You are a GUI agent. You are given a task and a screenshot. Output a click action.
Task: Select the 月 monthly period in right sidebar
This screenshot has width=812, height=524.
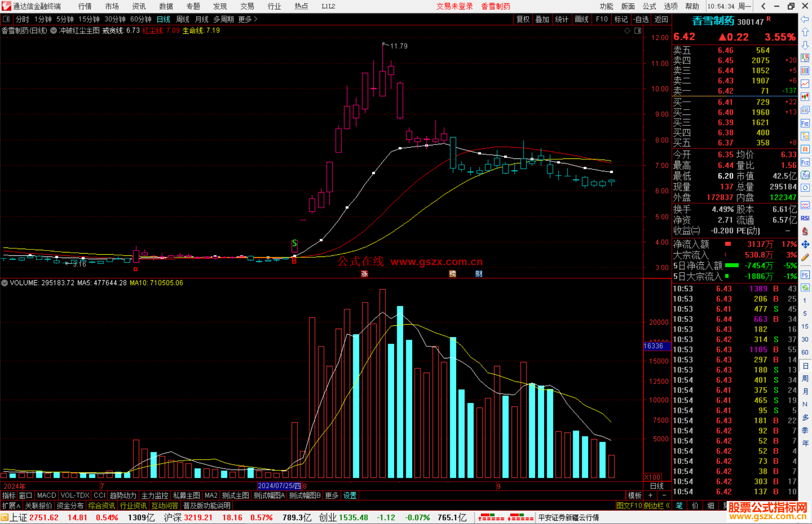[805, 391]
